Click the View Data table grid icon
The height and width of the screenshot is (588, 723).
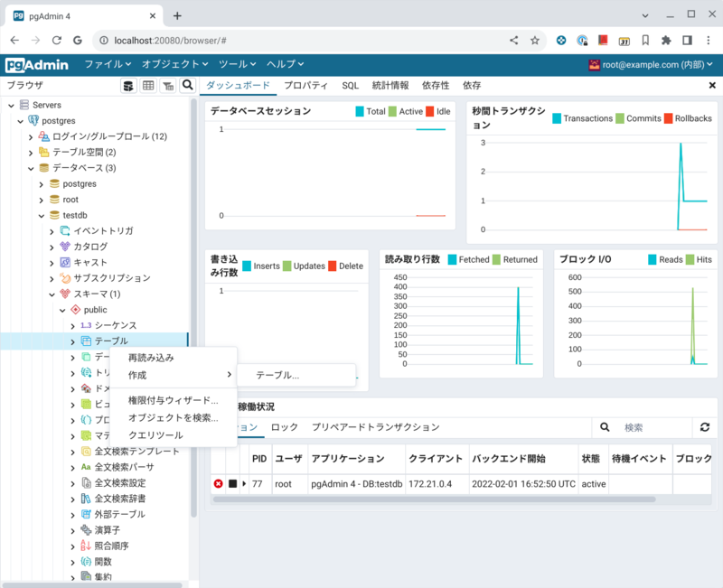tap(148, 86)
